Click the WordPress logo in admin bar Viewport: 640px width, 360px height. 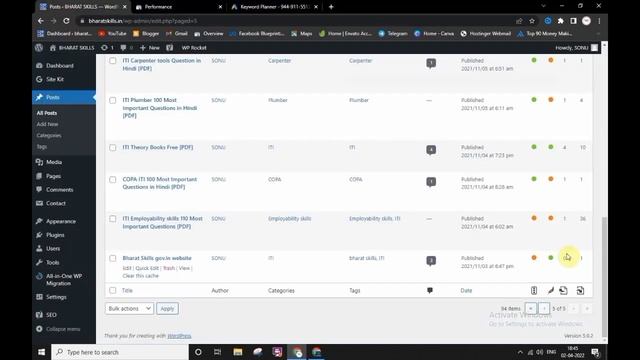click(x=39, y=48)
